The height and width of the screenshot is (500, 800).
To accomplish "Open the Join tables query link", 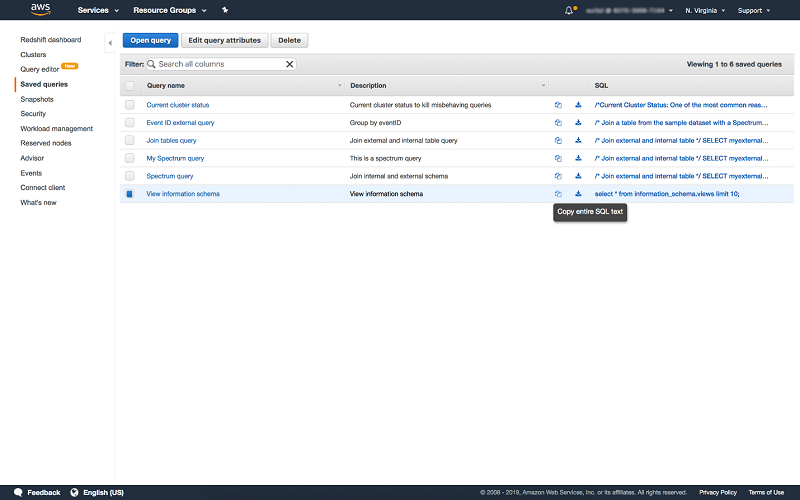I will pyautogui.click(x=171, y=140).
